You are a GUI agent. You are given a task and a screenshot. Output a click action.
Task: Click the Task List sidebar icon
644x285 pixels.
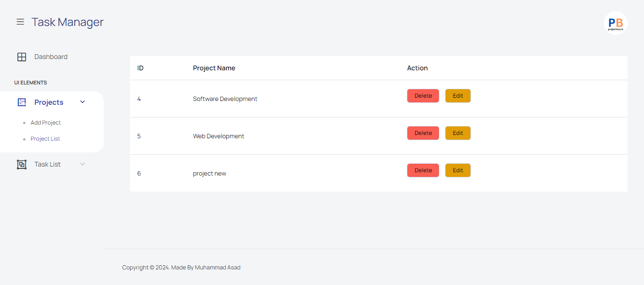[22, 164]
